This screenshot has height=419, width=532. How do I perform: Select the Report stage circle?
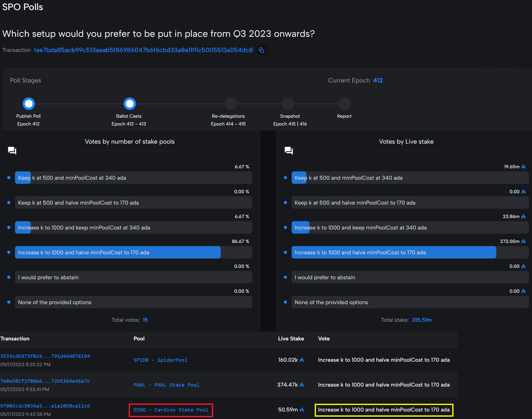coord(344,104)
